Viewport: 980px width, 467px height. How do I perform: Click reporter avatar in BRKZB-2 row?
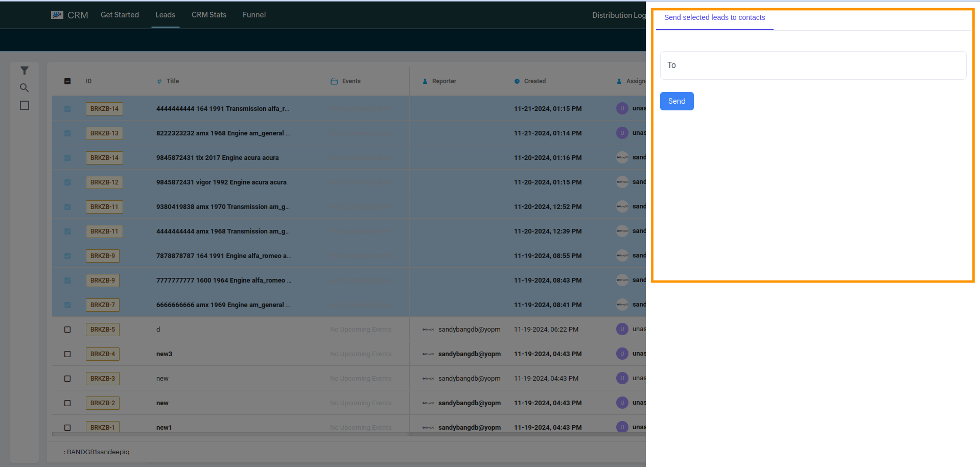(x=428, y=403)
